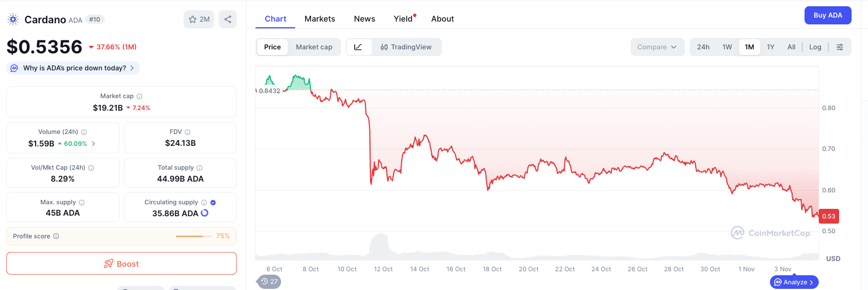
Task: Click the Boost button
Action: (121, 263)
